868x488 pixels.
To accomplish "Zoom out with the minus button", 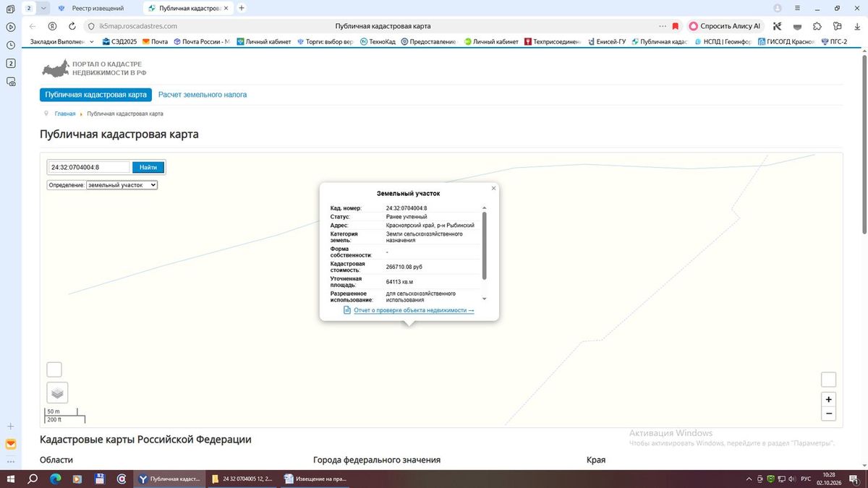I will pyautogui.click(x=829, y=414).
